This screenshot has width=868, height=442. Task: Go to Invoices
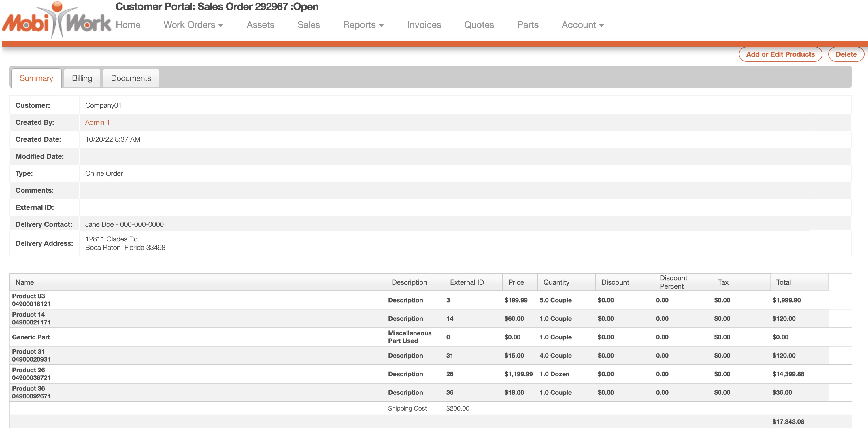point(424,25)
